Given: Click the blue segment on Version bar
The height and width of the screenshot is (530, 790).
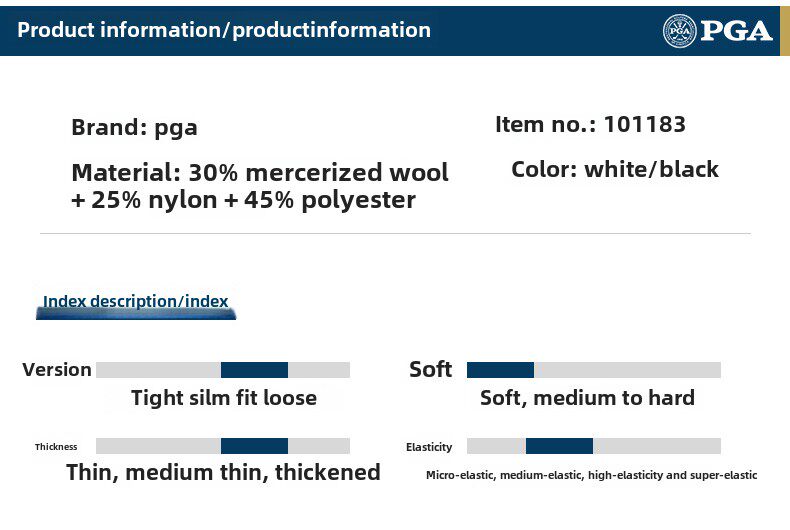Looking at the screenshot, I should [254, 370].
